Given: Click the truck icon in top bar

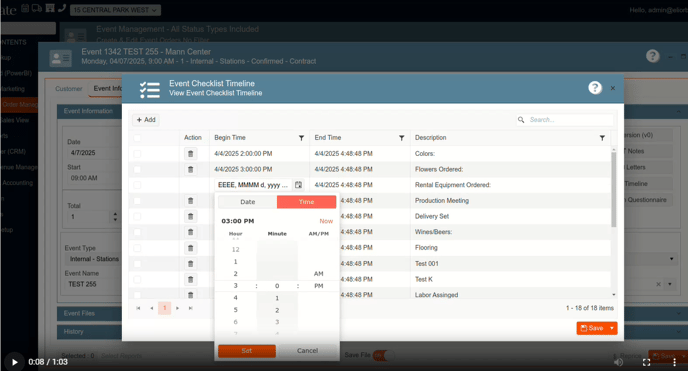Looking at the screenshot, I should tap(37, 8).
